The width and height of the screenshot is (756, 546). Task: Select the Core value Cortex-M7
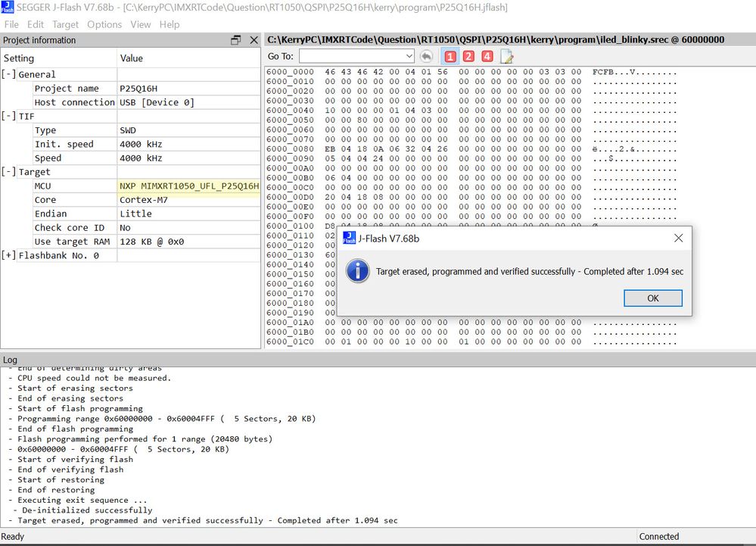pyautogui.click(x=144, y=200)
